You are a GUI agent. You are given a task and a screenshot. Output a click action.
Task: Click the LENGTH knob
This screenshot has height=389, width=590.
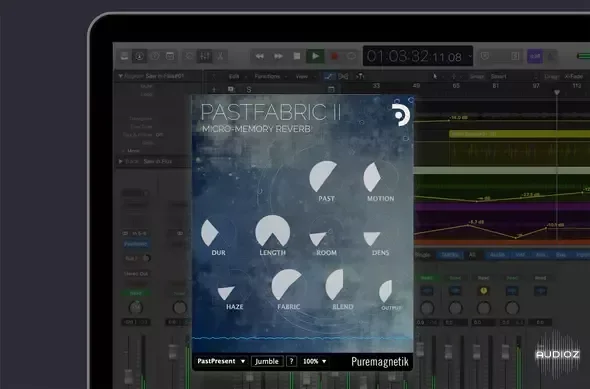pos(272,231)
